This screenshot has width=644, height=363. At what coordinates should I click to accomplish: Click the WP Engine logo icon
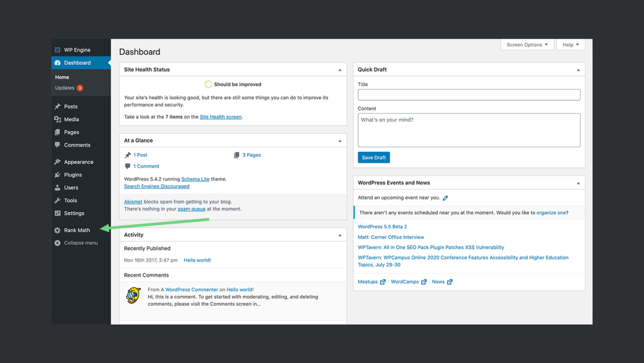click(57, 49)
